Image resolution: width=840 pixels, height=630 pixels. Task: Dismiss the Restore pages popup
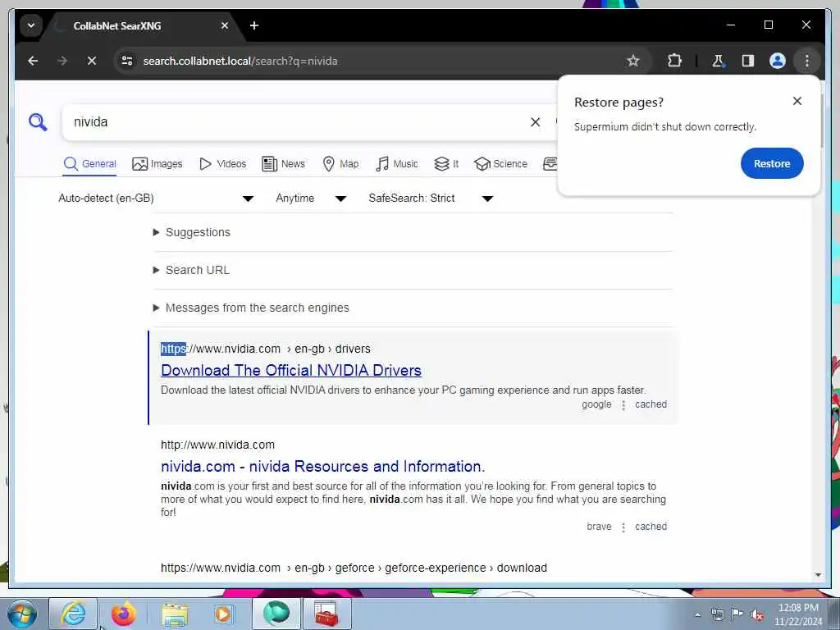coord(797,101)
